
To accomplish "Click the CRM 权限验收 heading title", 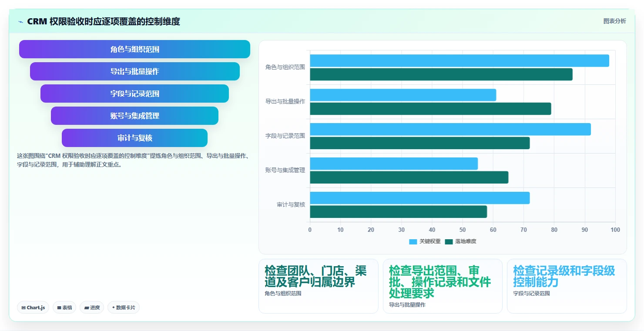I will [x=104, y=21].
